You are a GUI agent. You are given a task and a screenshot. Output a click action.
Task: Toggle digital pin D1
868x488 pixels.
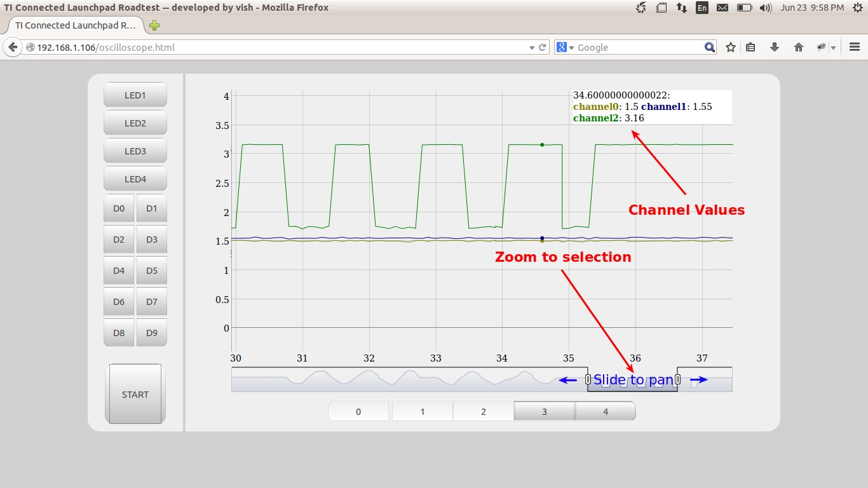152,208
